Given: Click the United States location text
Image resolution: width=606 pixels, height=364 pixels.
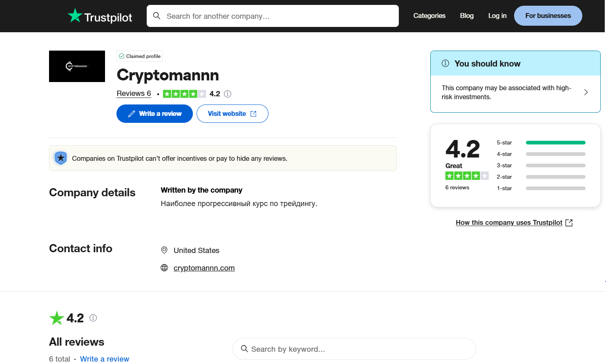Looking at the screenshot, I should [x=197, y=251].
